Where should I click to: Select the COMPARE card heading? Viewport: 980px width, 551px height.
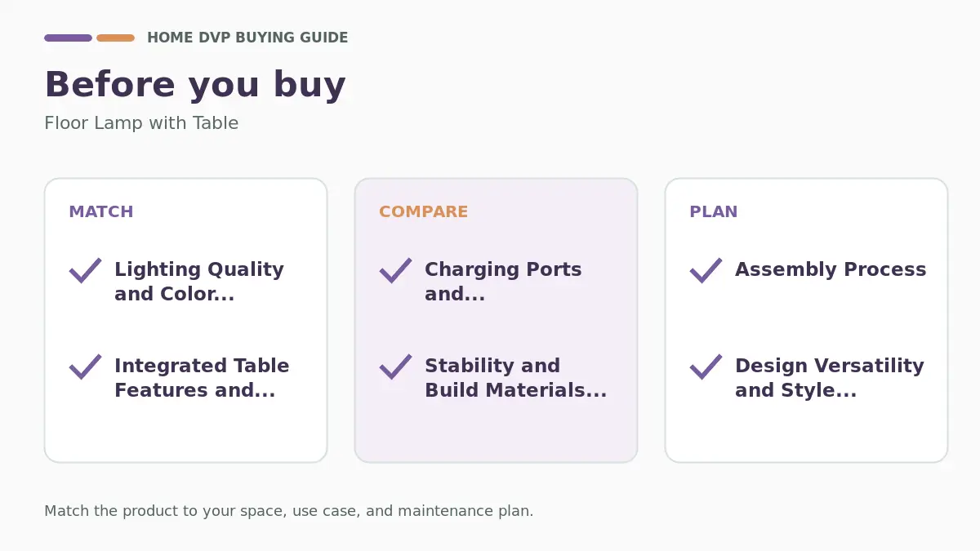423,211
